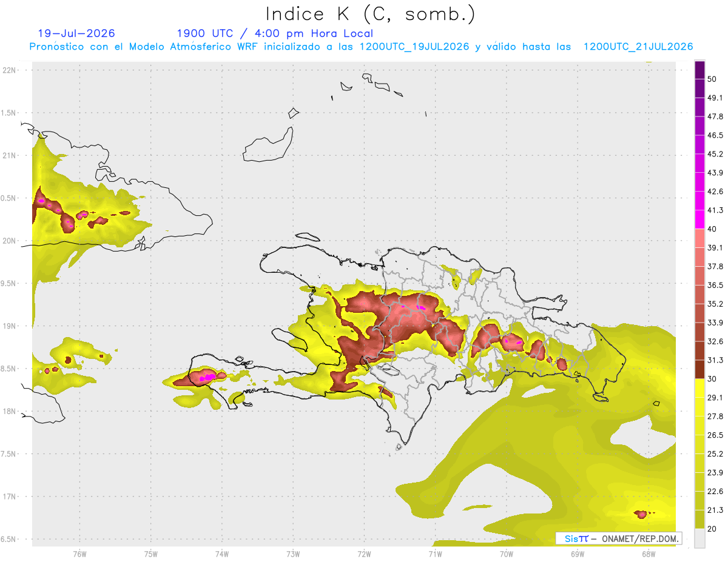Pick the dark purple colorbar segment above 50
This screenshot has height=562, width=728.
pyautogui.click(x=699, y=70)
